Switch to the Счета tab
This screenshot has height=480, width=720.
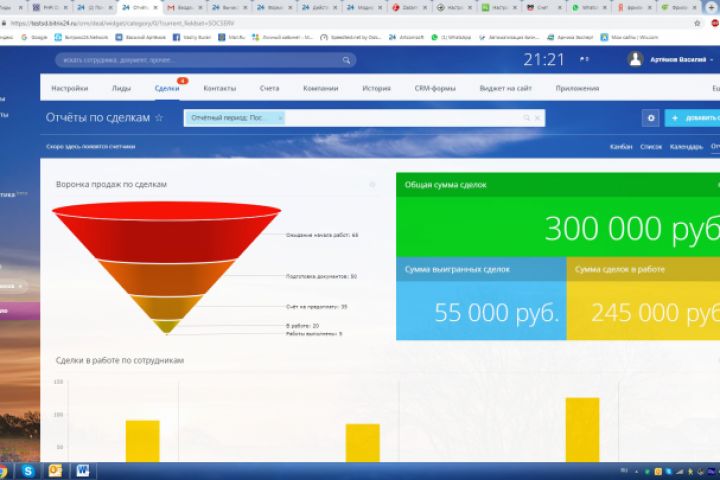[x=269, y=88]
